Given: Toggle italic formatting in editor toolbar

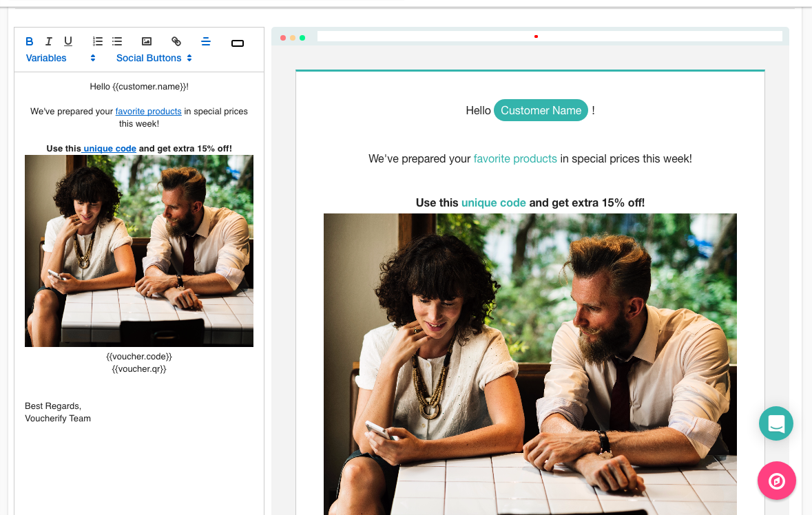Looking at the screenshot, I should coord(49,41).
